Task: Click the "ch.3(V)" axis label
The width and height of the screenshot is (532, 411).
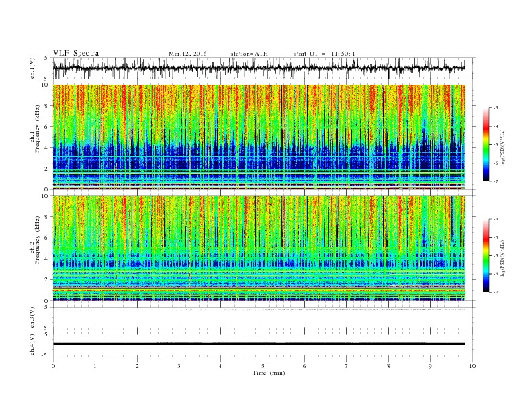Action: pos(32,318)
